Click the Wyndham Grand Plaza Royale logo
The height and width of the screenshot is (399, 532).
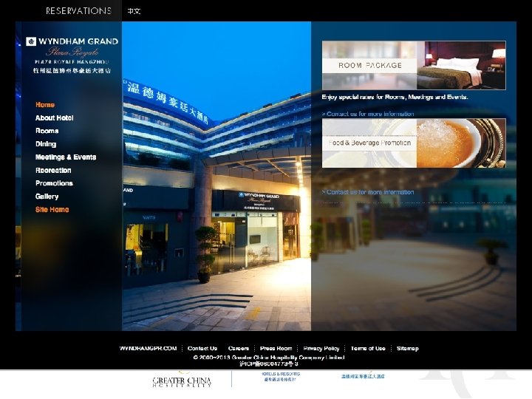[72, 55]
